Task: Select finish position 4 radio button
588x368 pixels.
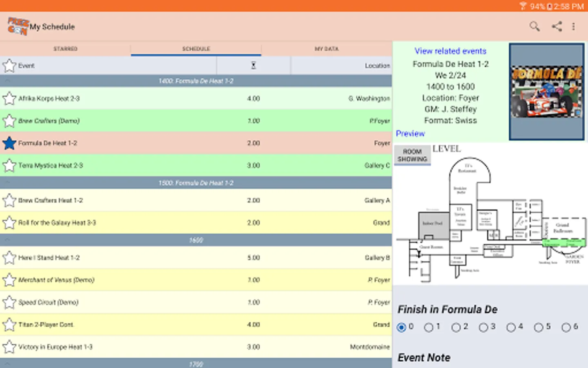Action: (x=511, y=327)
